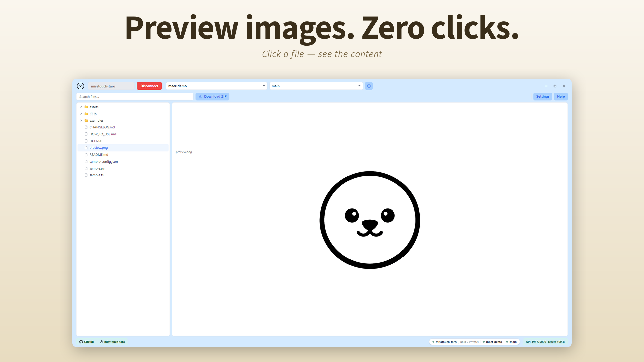Image resolution: width=644 pixels, height=362 pixels.
Task: Select sample.py in file tree
Action: click(x=123, y=168)
